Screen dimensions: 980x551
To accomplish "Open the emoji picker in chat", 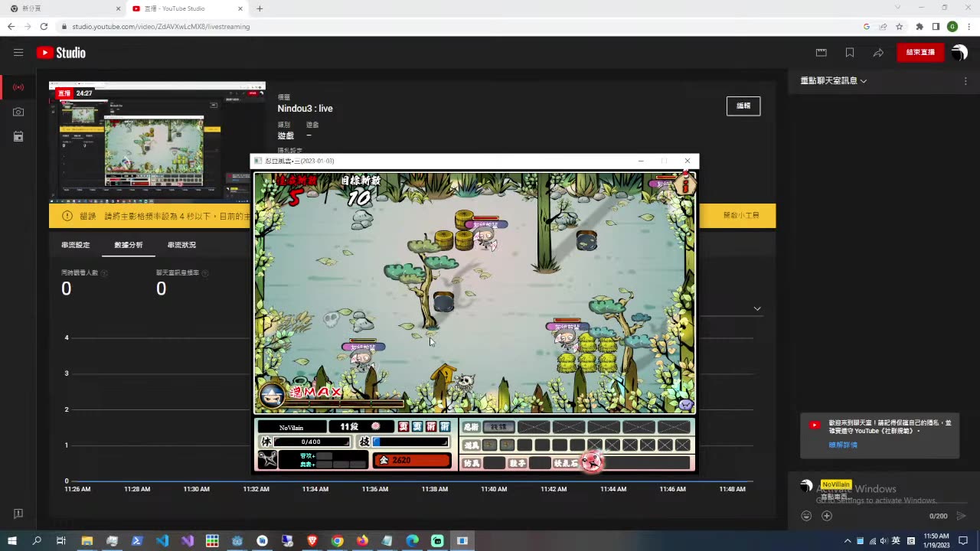I will click(x=806, y=516).
